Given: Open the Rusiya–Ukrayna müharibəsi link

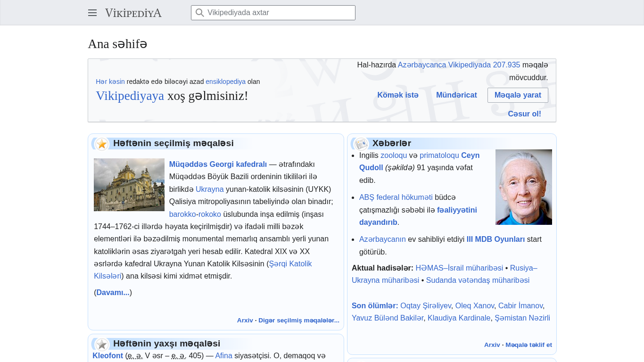Looking at the screenshot, I should point(523,268).
